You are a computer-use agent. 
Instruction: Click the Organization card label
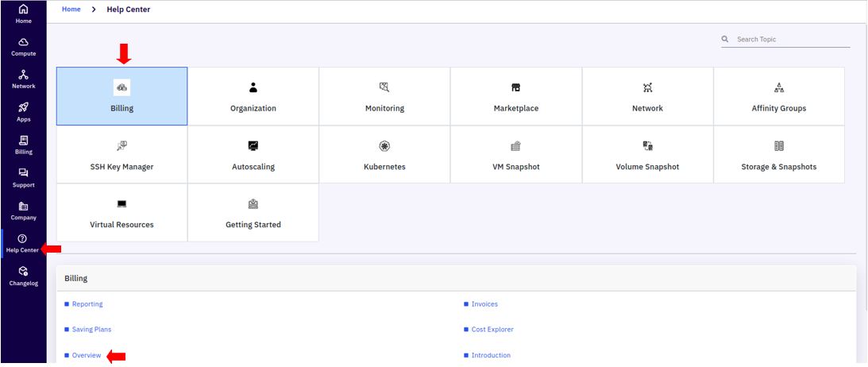point(253,109)
